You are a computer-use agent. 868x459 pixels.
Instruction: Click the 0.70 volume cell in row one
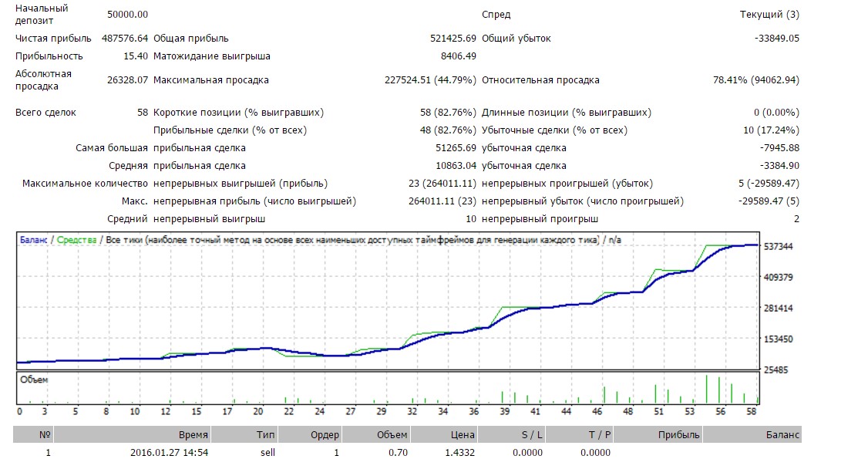[x=399, y=453]
